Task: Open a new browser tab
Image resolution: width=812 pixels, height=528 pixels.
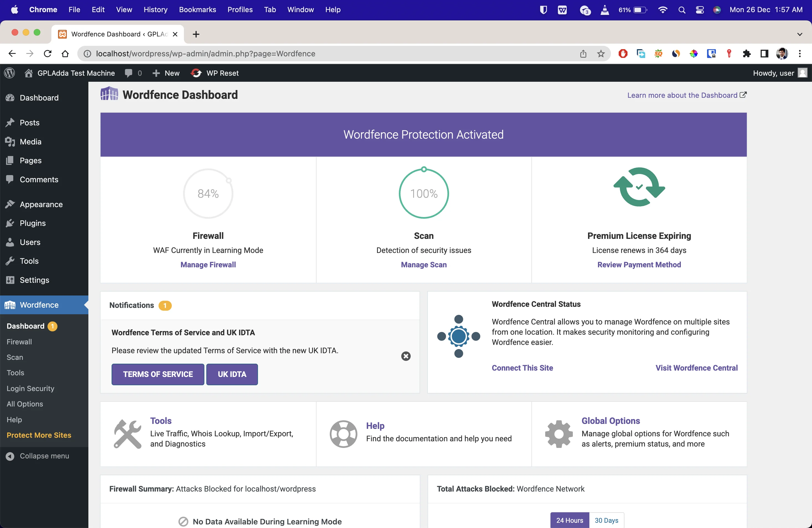Action: [x=196, y=34]
